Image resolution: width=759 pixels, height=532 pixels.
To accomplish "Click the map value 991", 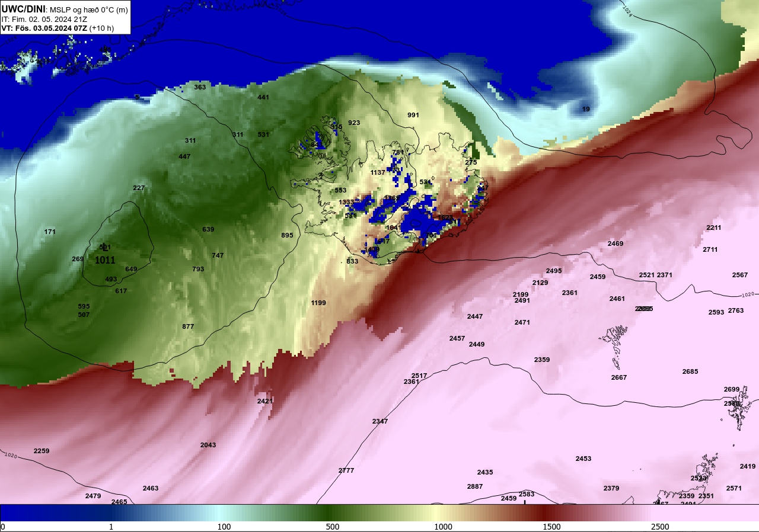I will coord(413,115).
